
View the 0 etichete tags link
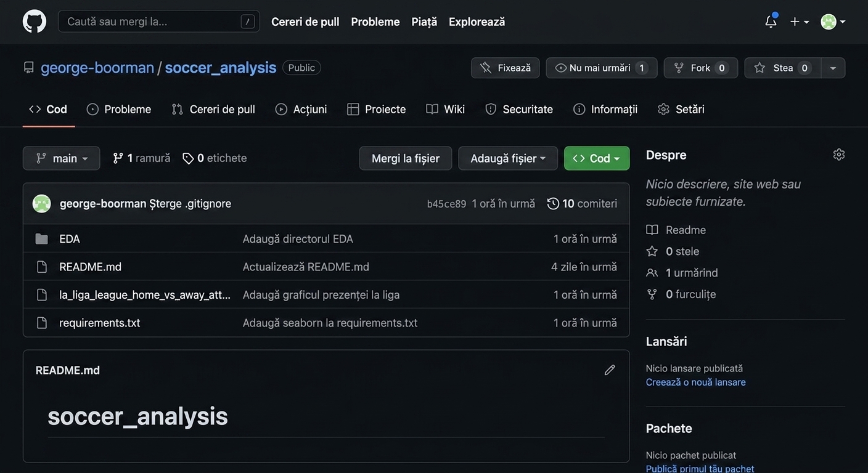[215, 158]
